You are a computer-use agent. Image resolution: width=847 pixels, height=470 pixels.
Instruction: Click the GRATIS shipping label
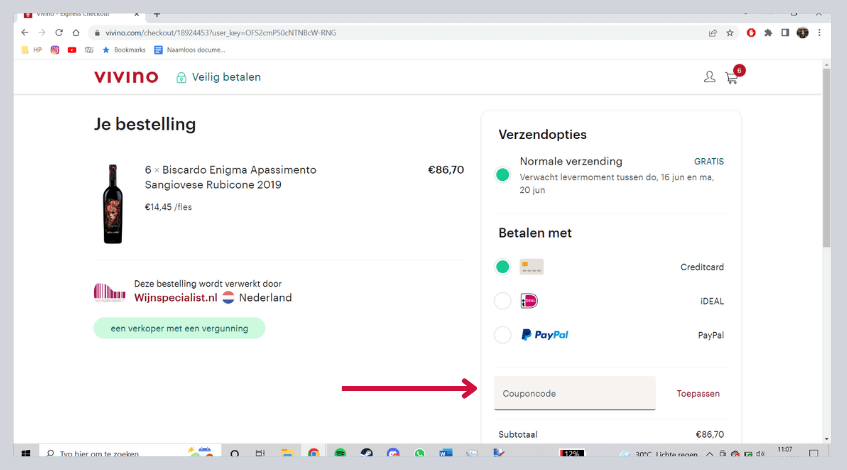(709, 162)
